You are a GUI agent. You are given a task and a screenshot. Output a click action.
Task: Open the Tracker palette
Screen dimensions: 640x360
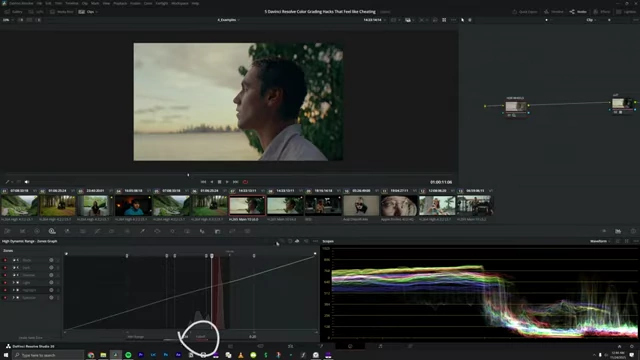click(x=172, y=231)
